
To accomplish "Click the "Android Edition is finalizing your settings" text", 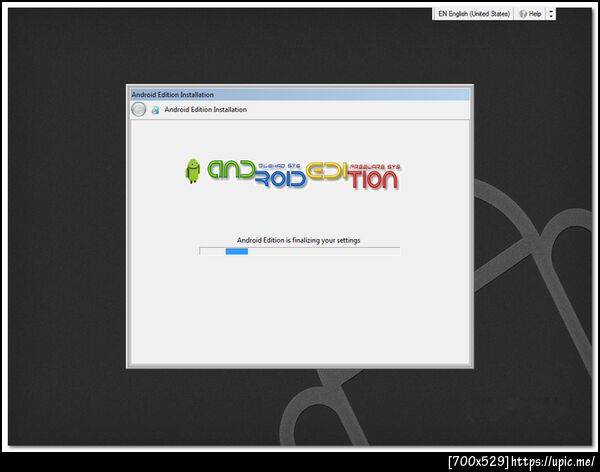I will tap(298, 240).
